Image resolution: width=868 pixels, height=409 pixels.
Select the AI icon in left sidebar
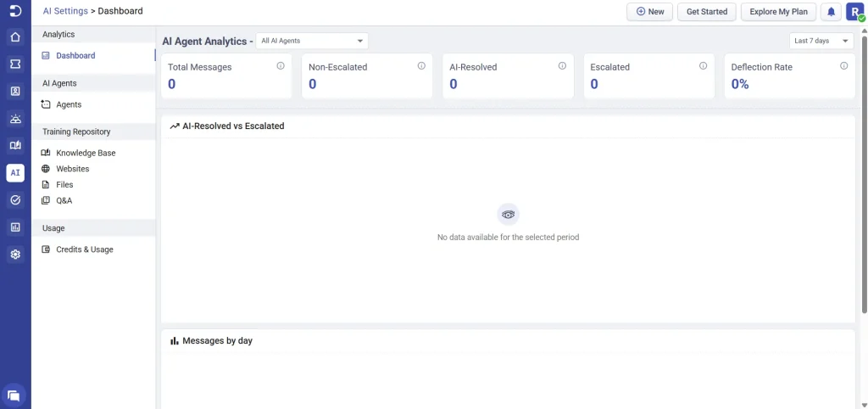tap(15, 172)
